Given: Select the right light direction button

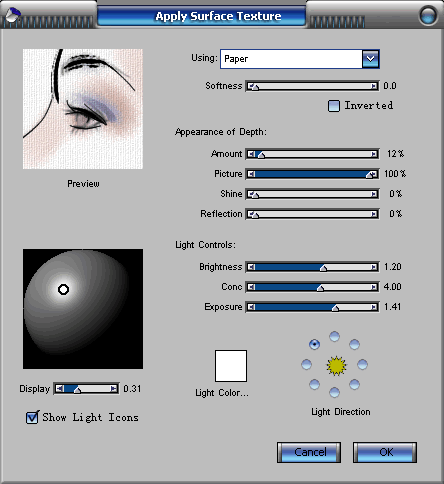Looking at the screenshot, I should click(362, 364).
